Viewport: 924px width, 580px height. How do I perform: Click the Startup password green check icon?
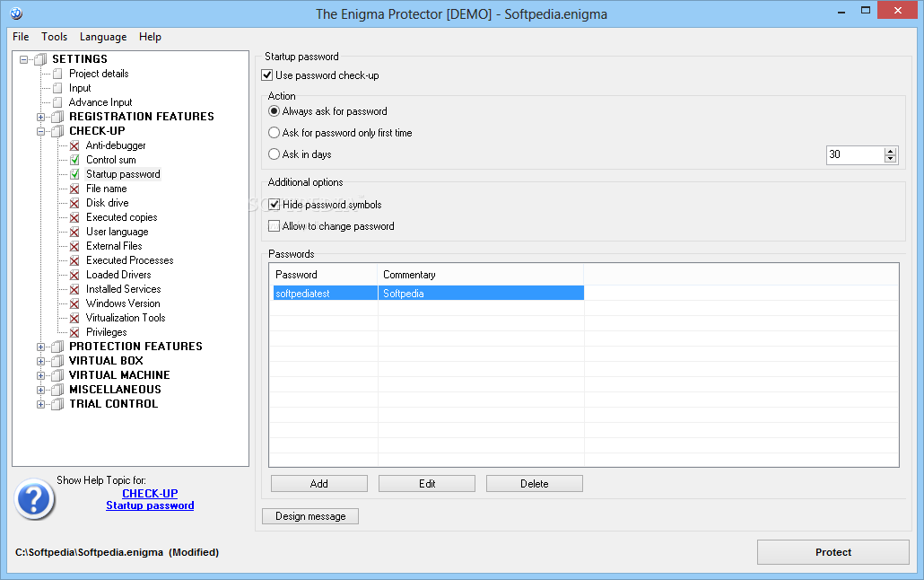74,174
